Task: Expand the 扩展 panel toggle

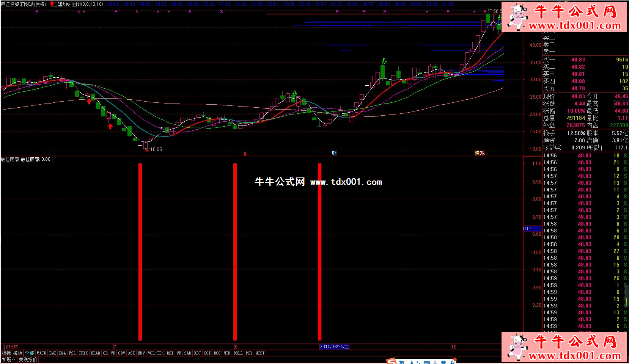Action: [x=8, y=359]
